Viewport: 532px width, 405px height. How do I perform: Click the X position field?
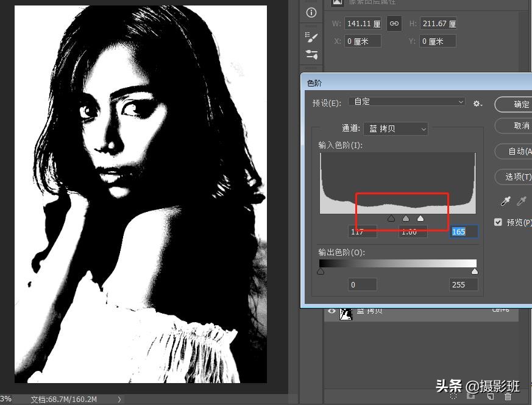pyautogui.click(x=363, y=41)
